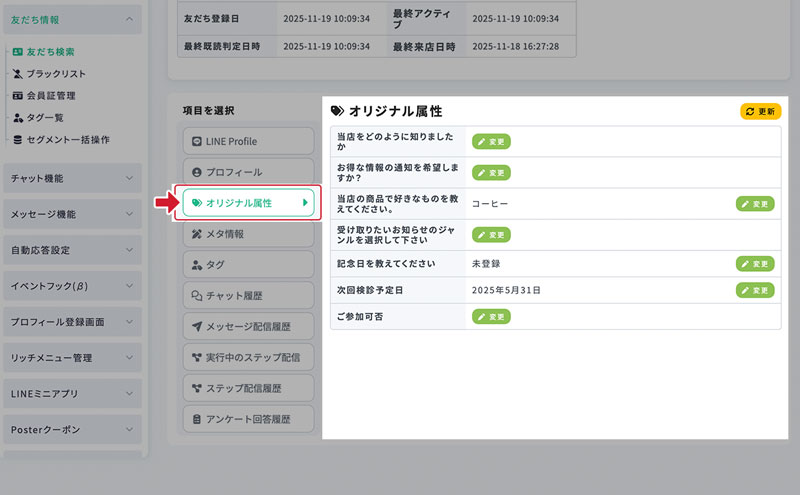Image resolution: width=800 pixels, height=495 pixels.
Task: Expand the メッセージ機能 sidebar menu
Action: [x=72, y=214]
